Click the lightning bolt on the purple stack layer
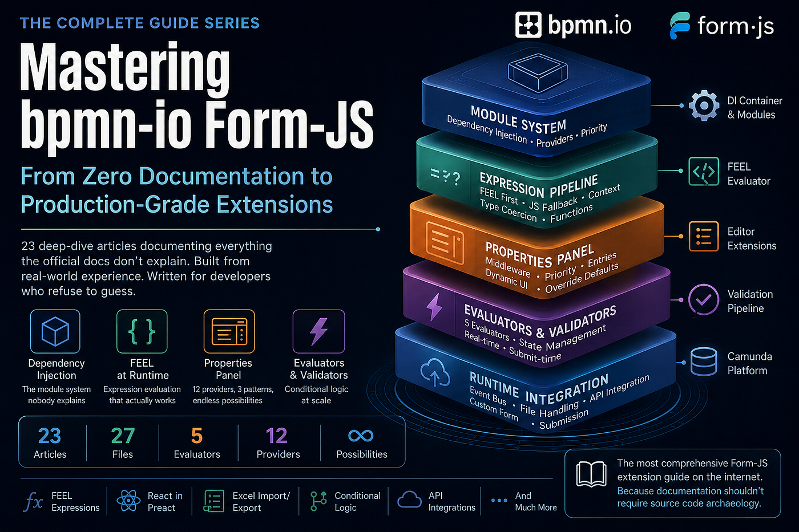 coord(434,306)
